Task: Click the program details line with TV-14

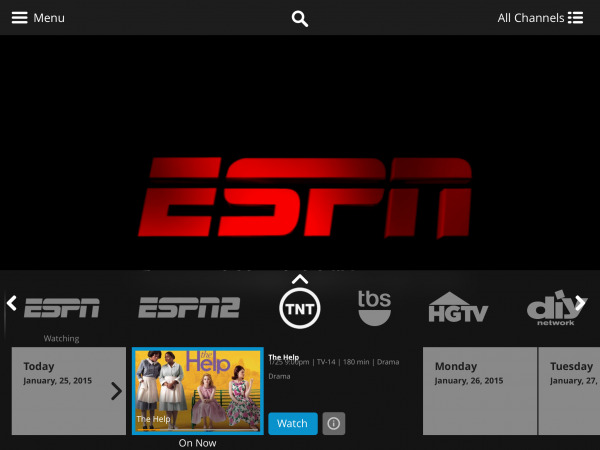Action: [x=334, y=362]
